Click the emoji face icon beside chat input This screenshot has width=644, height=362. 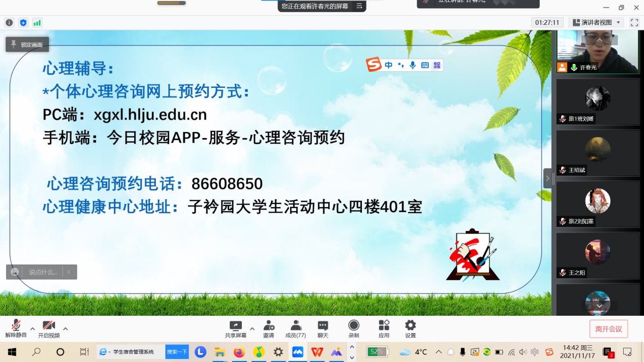[x=15, y=272]
